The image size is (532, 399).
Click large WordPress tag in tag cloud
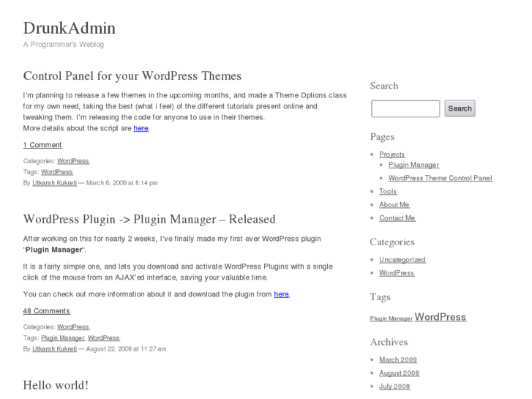[441, 317]
